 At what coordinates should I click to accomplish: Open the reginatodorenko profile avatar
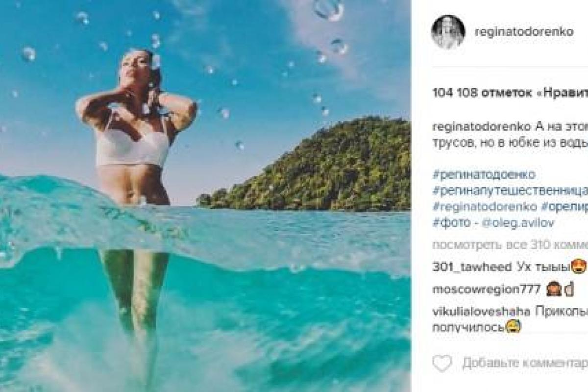click(x=448, y=32)
